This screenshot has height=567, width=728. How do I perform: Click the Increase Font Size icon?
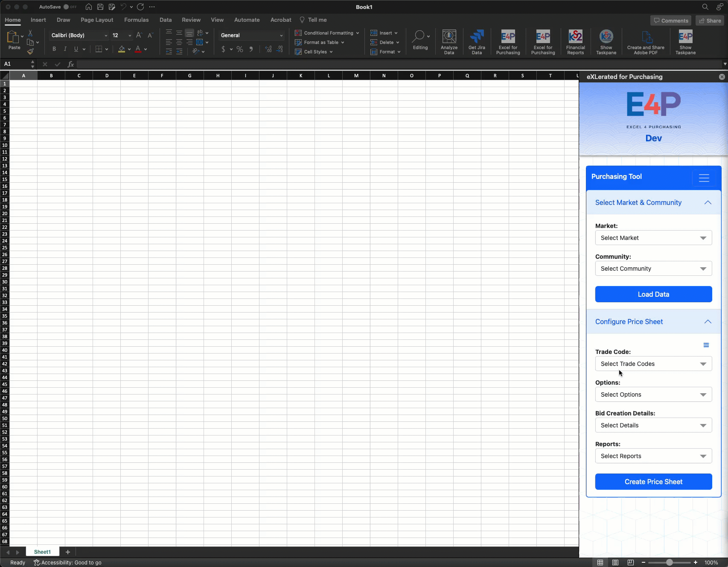pyautogui.click(x=139, y=35)
